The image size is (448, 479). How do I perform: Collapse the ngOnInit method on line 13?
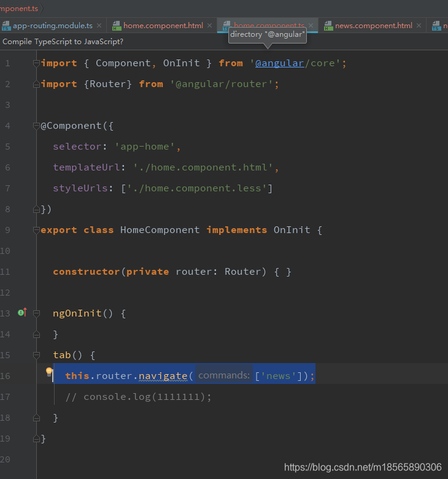[36, 313]
